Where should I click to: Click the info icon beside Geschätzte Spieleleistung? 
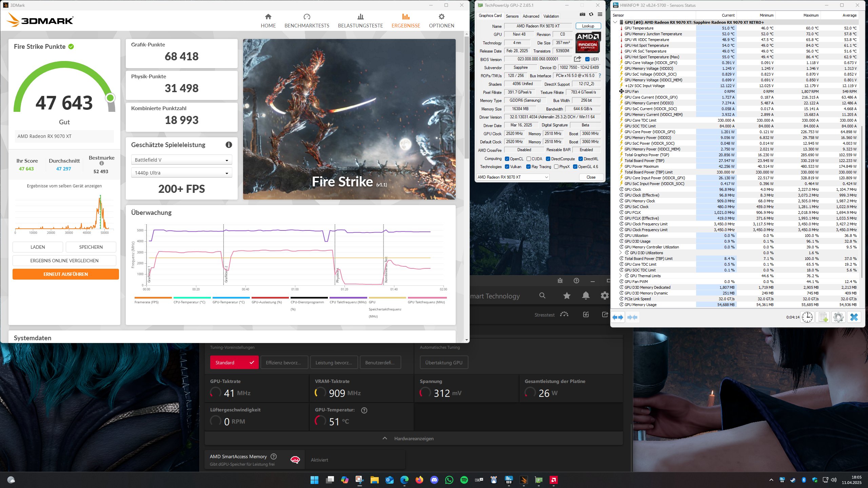(229, 145)
